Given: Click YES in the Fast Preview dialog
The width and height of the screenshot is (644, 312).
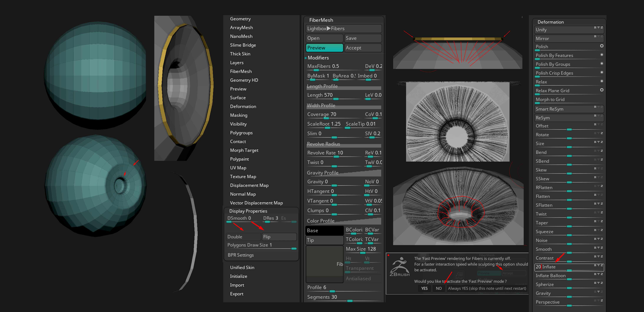Looking at the screenshot, I should tap(424, 288).
